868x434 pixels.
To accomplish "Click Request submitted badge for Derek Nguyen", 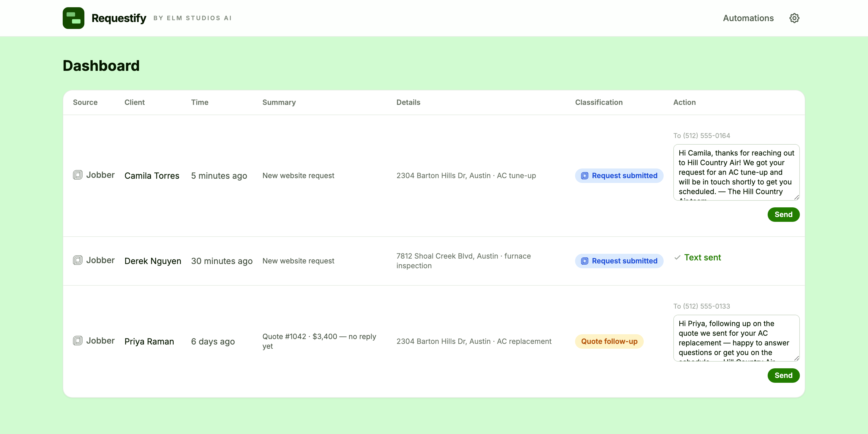I will click(619, 261).
